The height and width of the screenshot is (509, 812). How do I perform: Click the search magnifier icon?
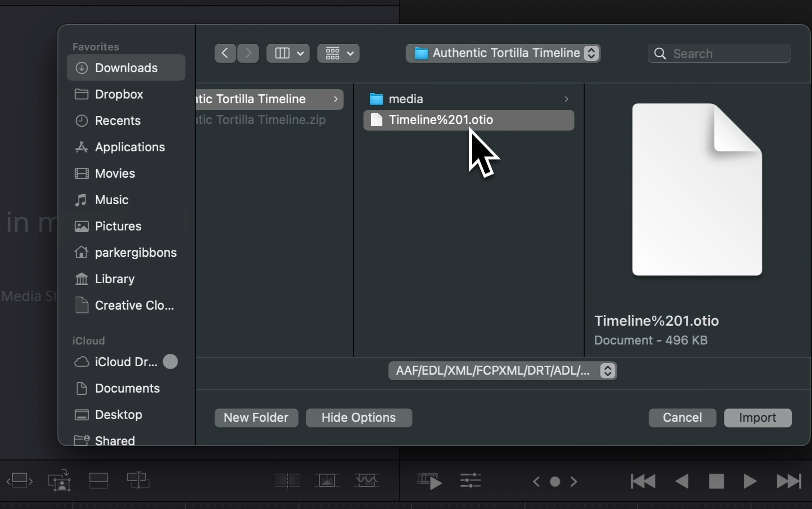tap(660, 54)
